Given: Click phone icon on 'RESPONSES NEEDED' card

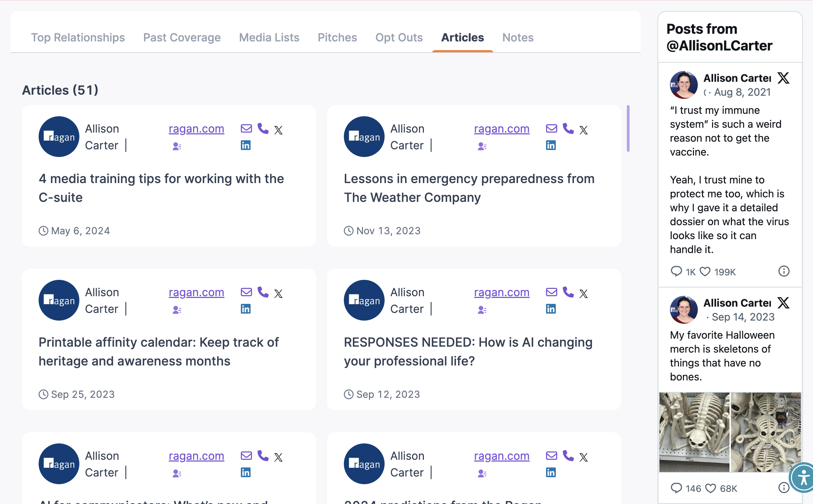Looking at the screenshot, I should (568, 292).
